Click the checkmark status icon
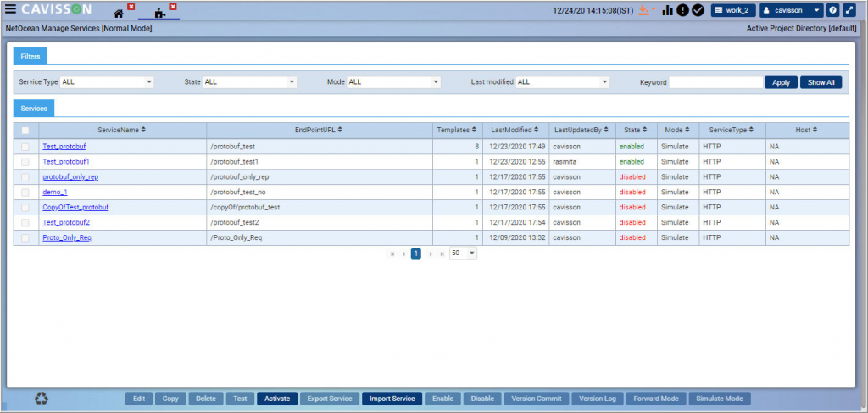 [x=698, y=10]
